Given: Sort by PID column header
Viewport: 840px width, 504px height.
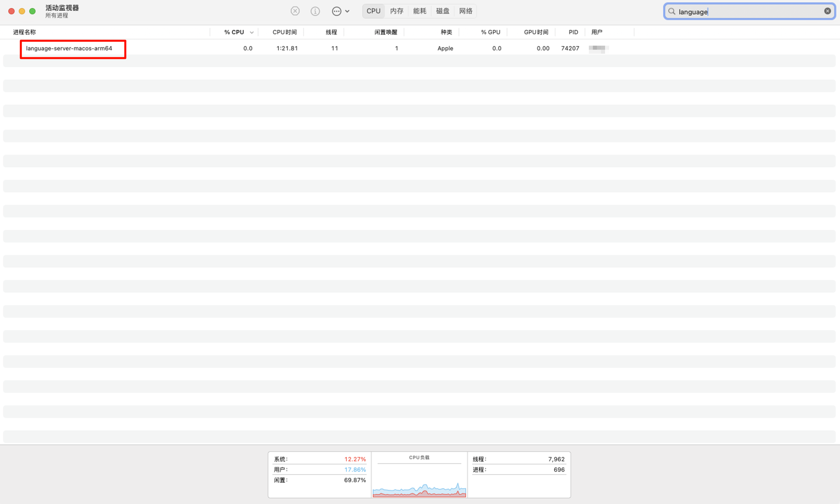Looking at the screenshot, I should (x=573, y=32).
